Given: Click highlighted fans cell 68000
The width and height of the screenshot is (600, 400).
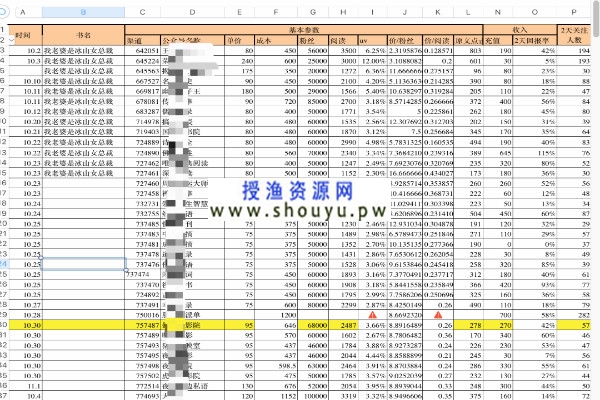Looking at the screenshot, I should pyautogui.click(x=313, y=325).
